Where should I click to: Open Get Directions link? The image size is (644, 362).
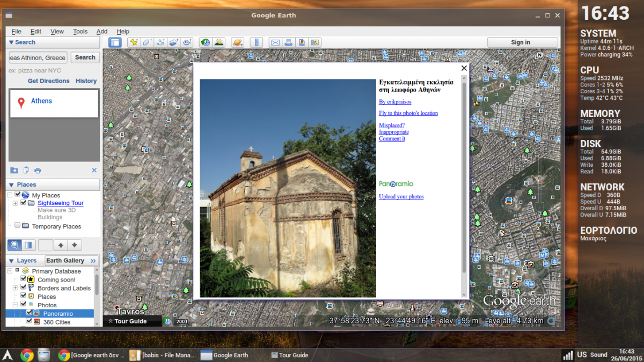(x=49, y=81)
